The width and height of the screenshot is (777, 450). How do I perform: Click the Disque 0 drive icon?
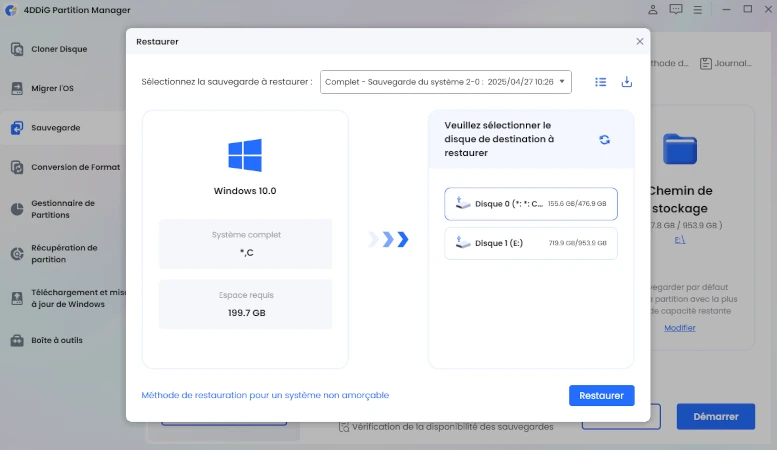(x=462, y=203)
